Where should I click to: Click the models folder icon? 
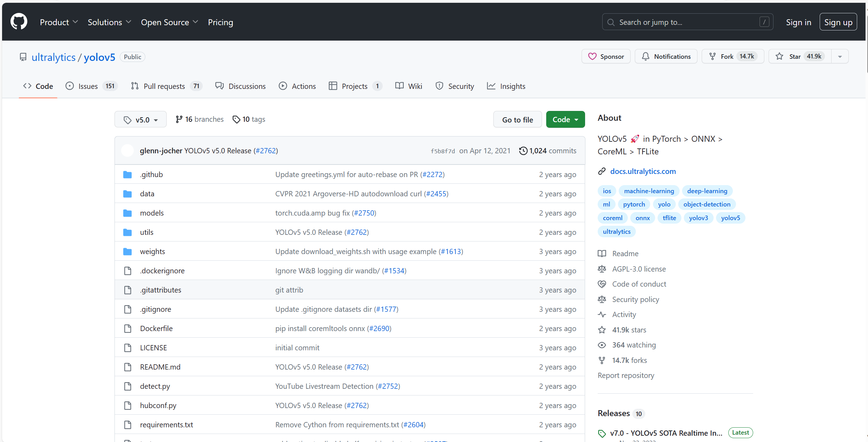[x=127, y=213]
